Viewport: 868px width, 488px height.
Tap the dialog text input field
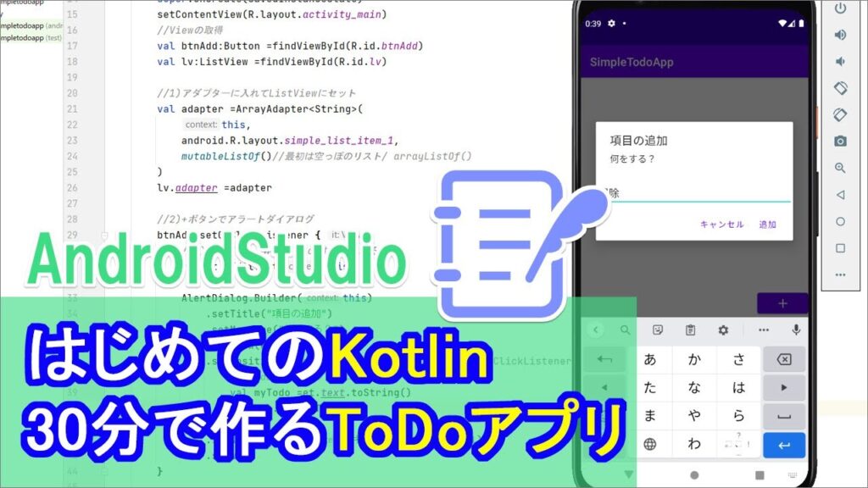pos(698,193)
